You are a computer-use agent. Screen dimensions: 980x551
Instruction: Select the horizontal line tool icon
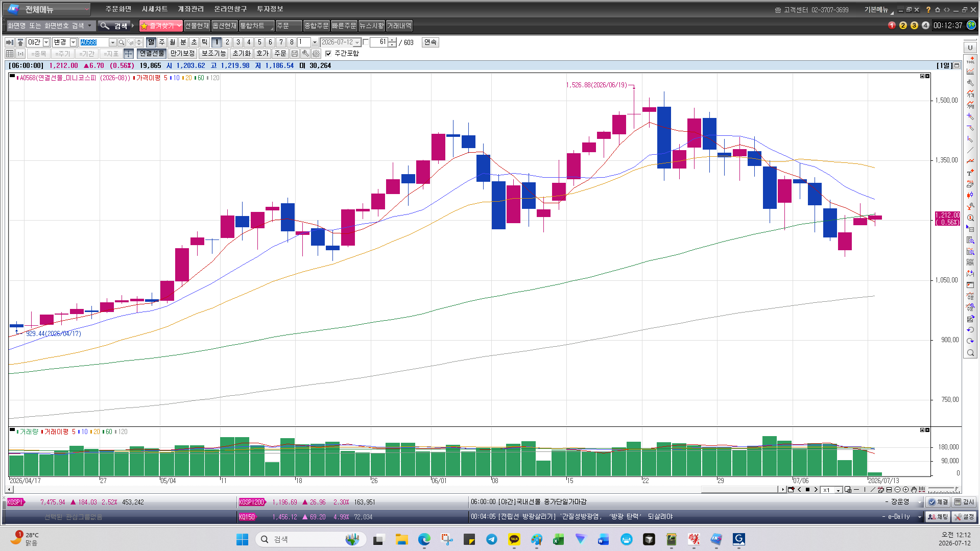[x=856, y=490]
